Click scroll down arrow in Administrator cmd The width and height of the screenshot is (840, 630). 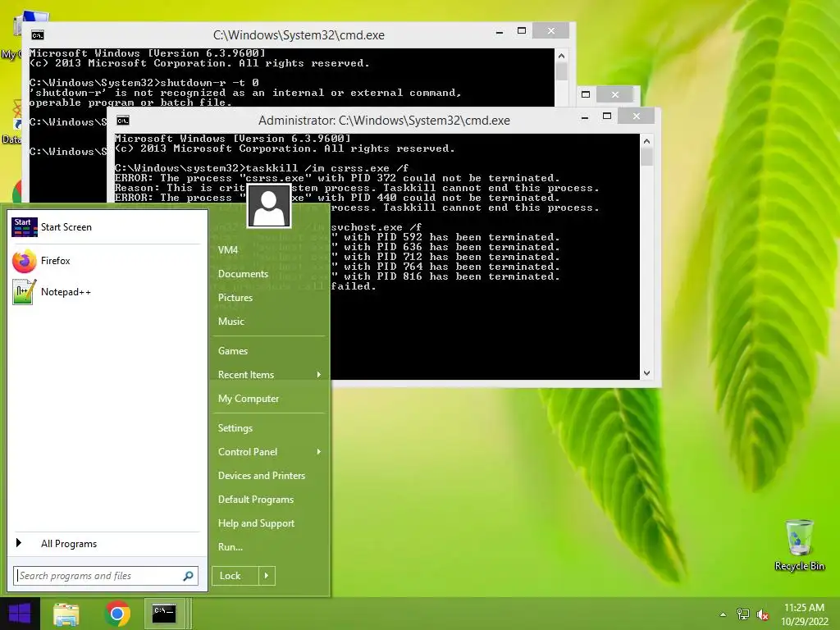[x=646, y=373]
